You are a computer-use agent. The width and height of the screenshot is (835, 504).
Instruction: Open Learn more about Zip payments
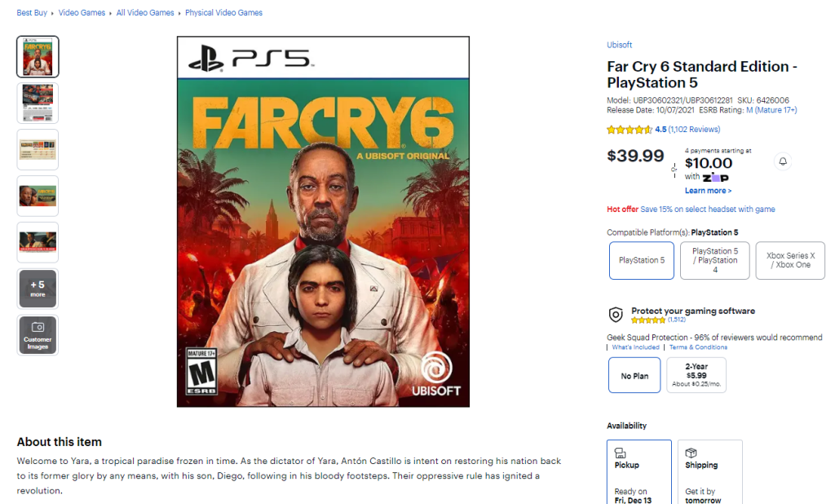[708, 191]
